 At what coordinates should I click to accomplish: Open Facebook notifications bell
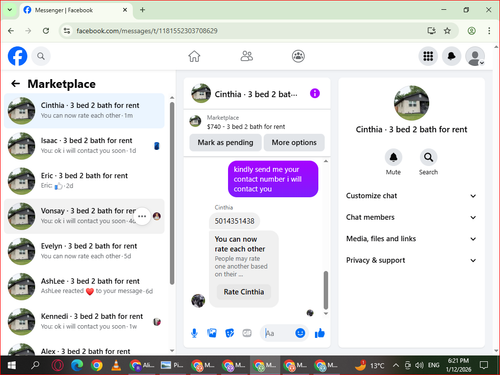451,56
